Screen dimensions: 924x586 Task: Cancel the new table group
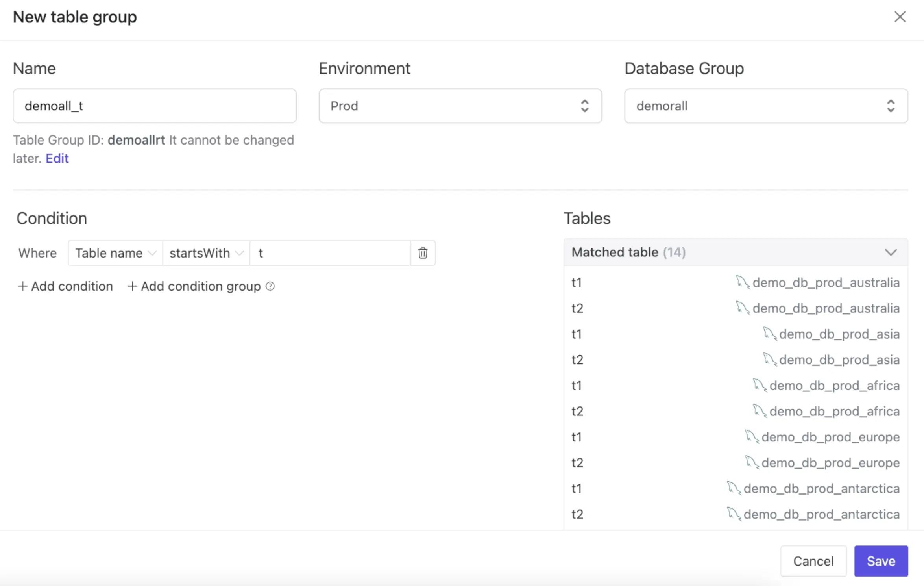click(813, 561)
